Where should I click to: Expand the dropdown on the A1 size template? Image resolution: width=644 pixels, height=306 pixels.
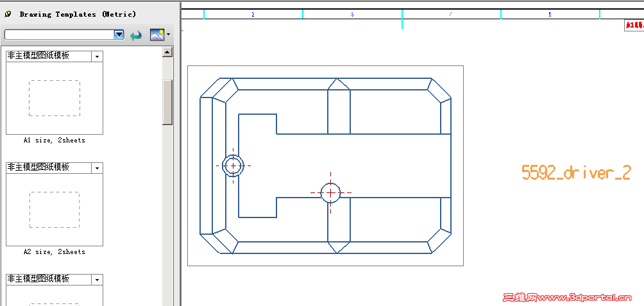click(97, 56)
